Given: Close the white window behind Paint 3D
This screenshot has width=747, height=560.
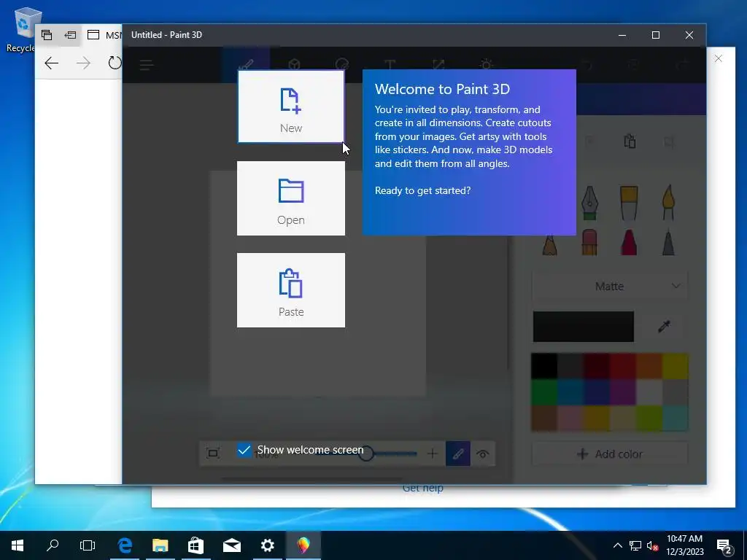Looking at the screenshot, I should tap(719, 58).
